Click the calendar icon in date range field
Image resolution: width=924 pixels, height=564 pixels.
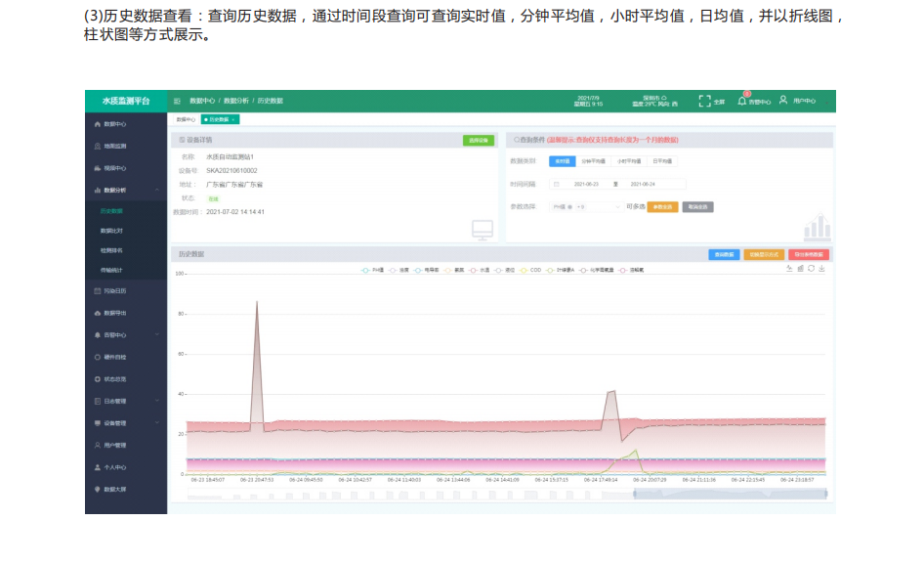(557, 184)
